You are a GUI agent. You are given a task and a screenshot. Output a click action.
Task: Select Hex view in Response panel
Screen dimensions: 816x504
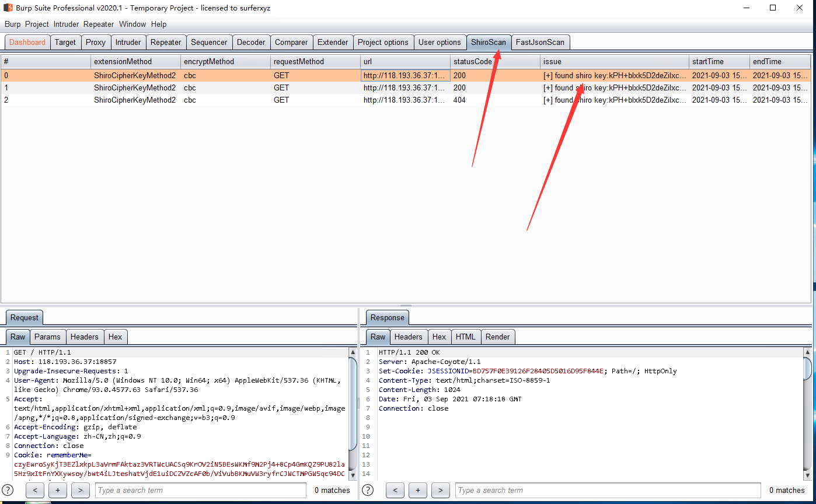[439, 337]
